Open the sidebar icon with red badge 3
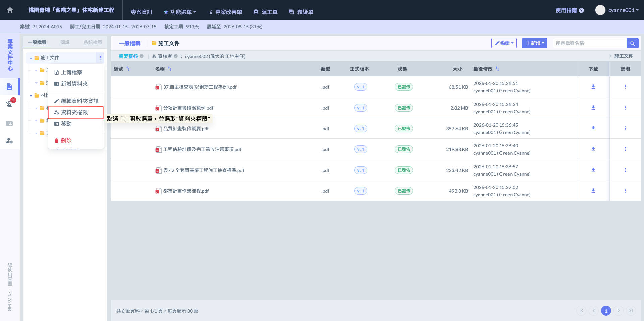The width and height of the screenshot is (644, 321). coord(9,104)
